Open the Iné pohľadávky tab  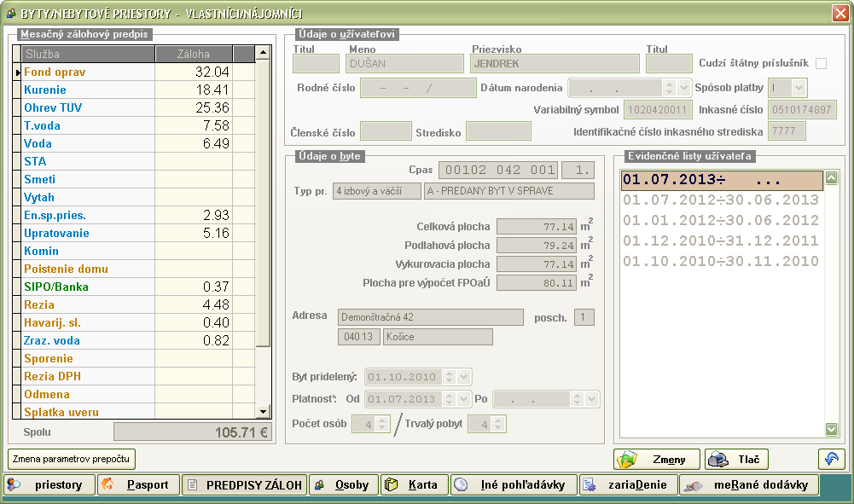click(x=514, y=484)
